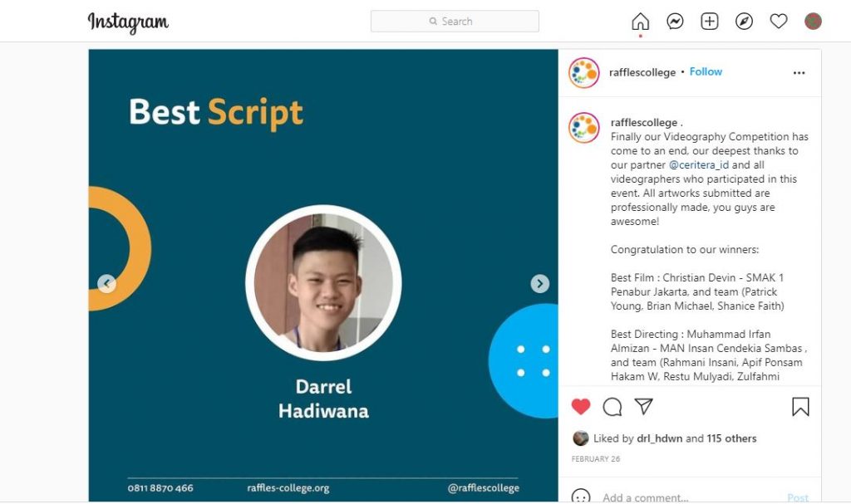Follow the rafflescollege account
This screenshot has width=851, height=504.
[x=706, y=71]
